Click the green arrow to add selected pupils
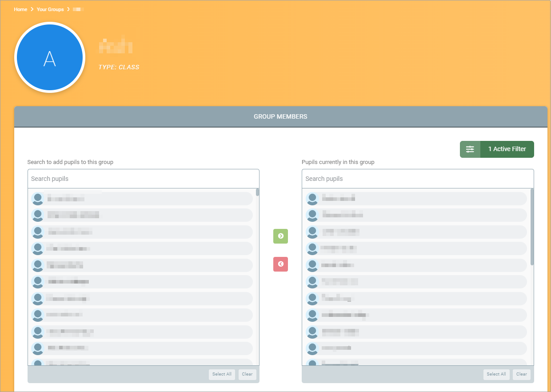551x392 pixels. click(280, 236)
